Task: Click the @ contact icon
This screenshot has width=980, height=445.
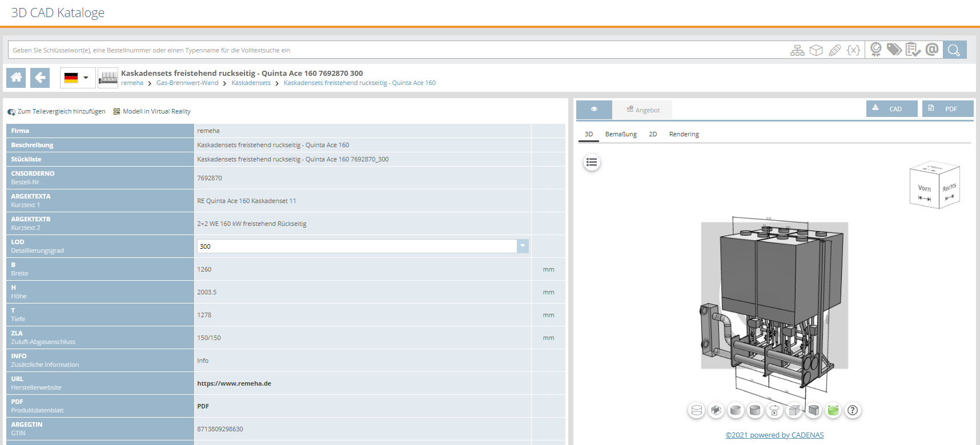Action: click(932, 50)
